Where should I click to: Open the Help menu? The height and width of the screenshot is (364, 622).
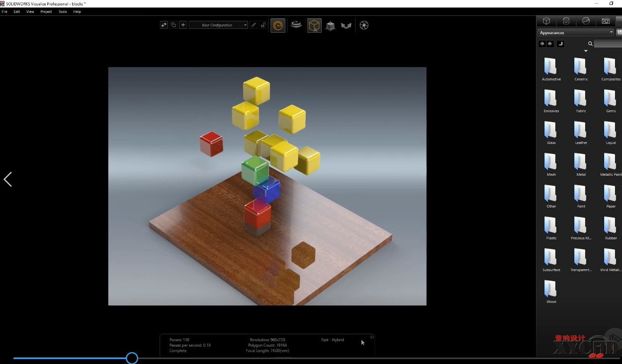point(77,11)
